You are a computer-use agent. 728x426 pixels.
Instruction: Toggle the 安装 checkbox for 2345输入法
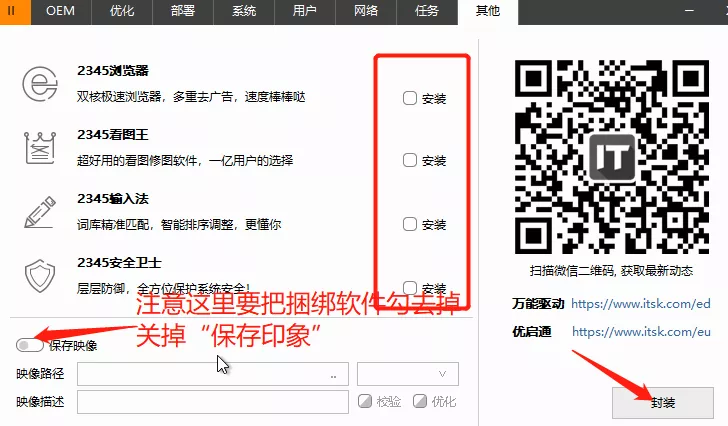click(x=410, y=224)
